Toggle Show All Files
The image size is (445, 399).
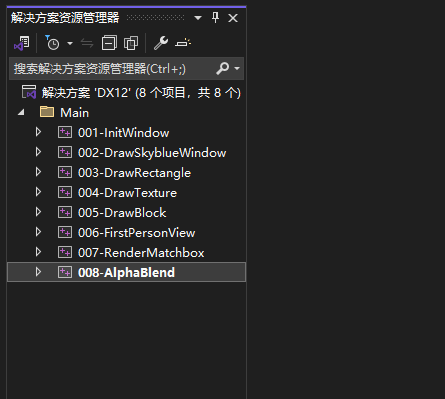click(131, 43)
